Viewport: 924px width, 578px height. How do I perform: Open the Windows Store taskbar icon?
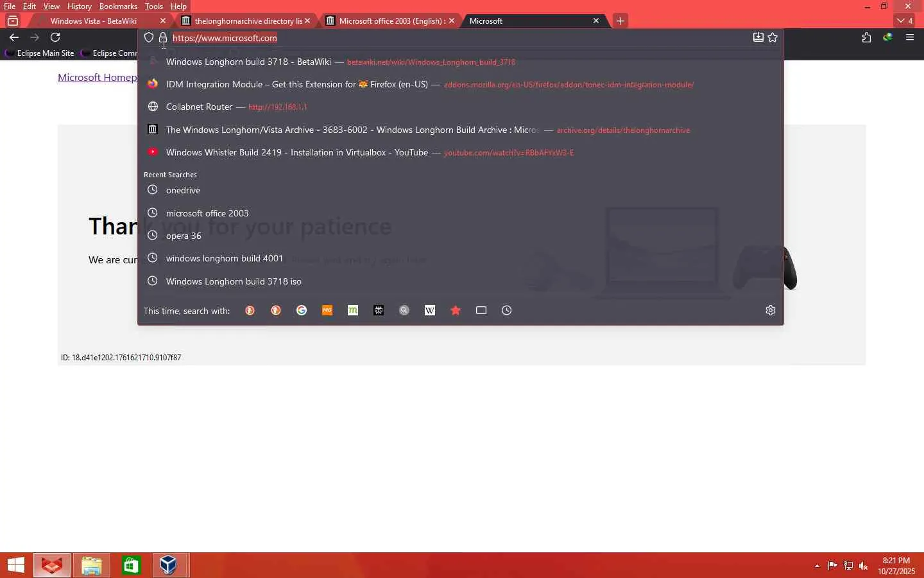click(x=131, y=565)
